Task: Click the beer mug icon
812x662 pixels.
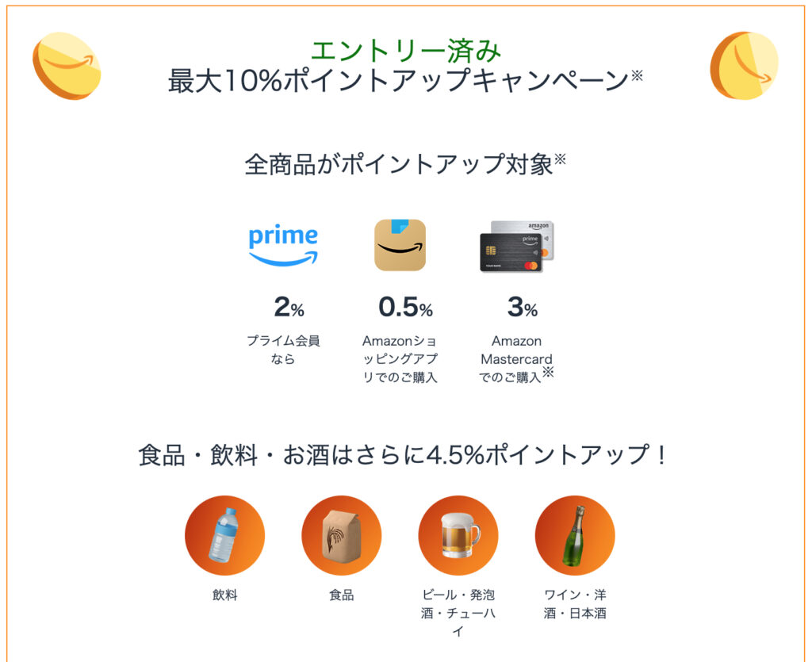Action: tap(458, 535)
